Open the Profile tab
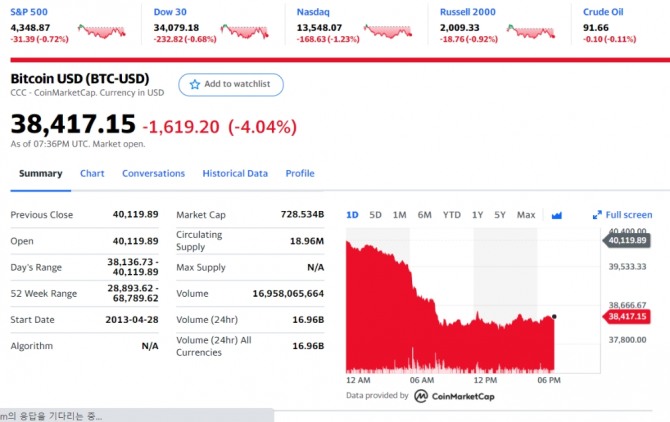Image resolution: width=670 pixels, height=422 pixels. (x=300, y=173)
